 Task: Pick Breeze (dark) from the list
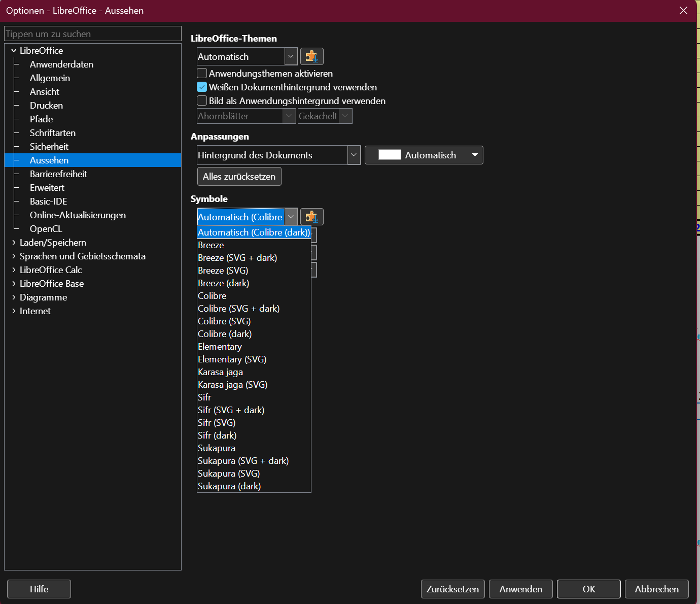(254, 283)
